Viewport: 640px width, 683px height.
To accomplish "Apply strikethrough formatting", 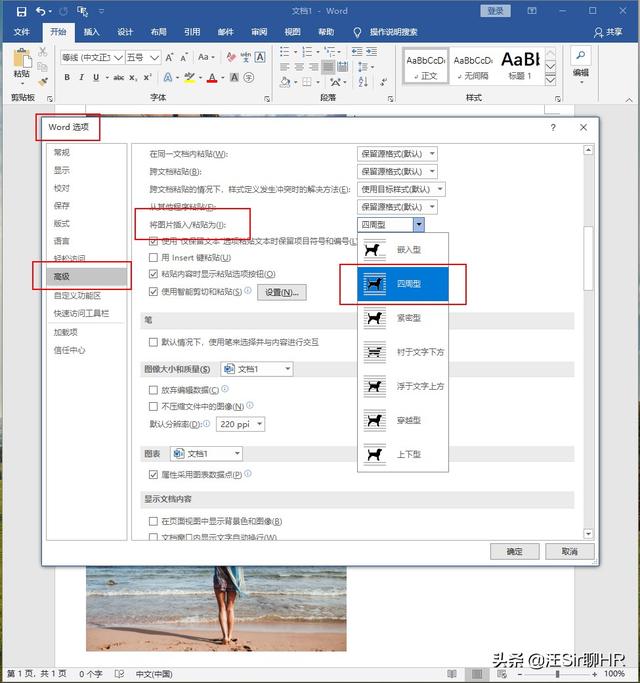I will (119, 78).
